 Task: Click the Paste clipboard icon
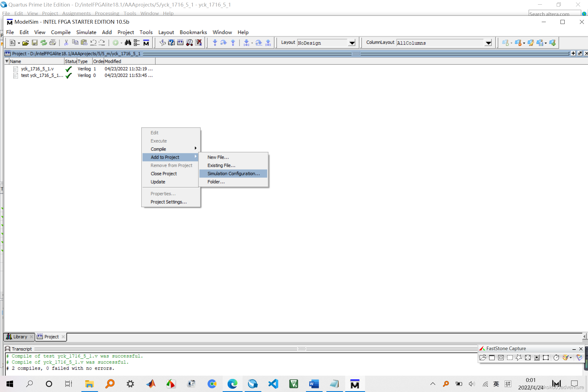[x=84, y=42]
